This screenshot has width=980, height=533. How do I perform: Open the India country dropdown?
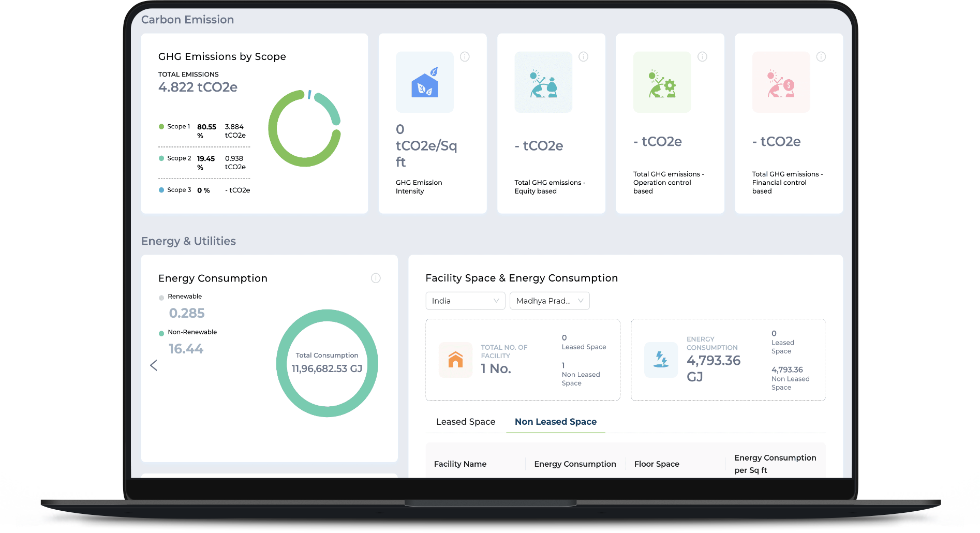coord(465,301)
